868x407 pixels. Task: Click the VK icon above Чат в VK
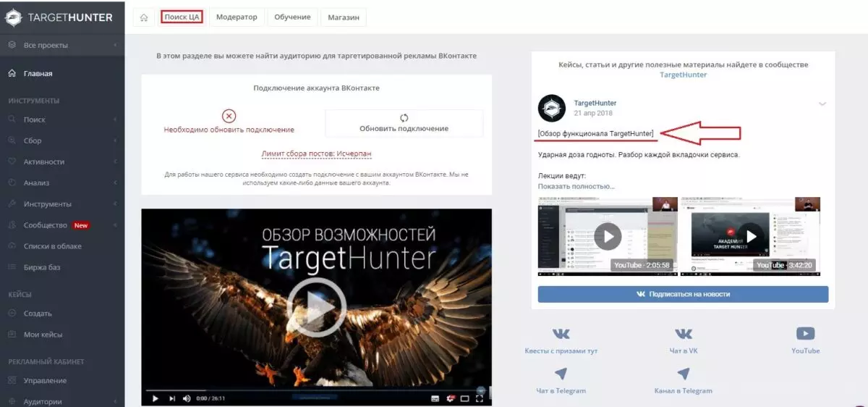click(683, 334)
